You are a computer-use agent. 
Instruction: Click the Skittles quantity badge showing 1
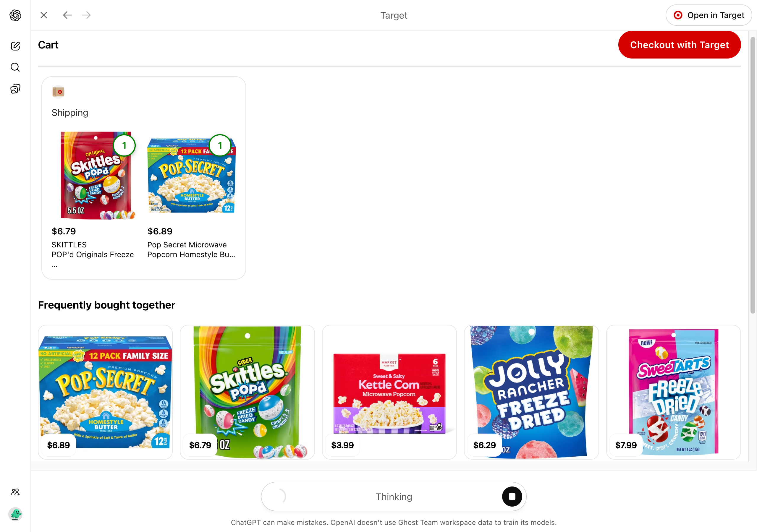[x=124, y=145]
